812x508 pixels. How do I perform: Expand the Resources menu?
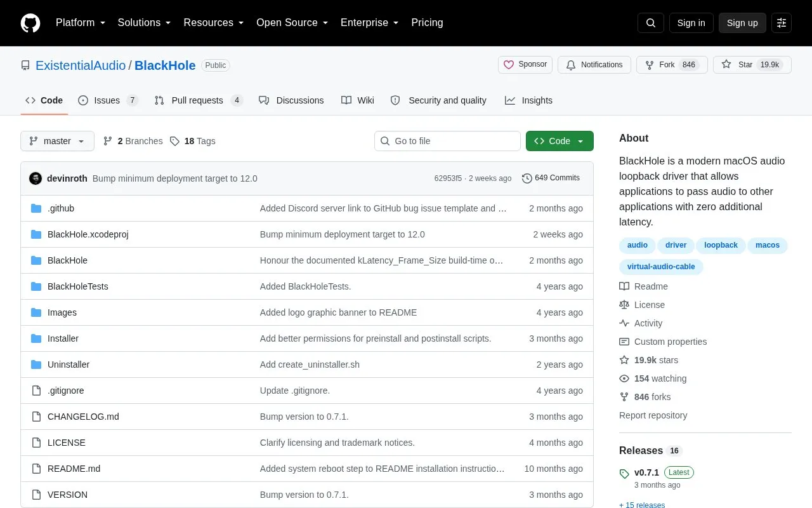point(214,23)
